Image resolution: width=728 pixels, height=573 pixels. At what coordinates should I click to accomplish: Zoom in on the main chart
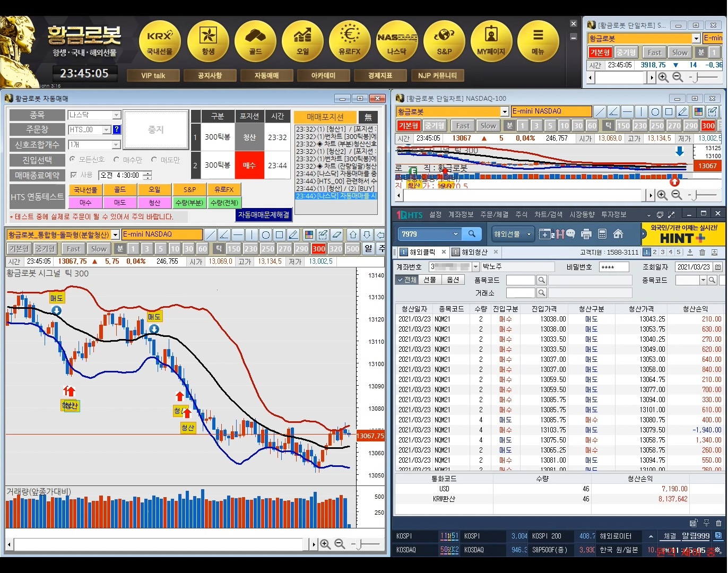coord(325,544)
